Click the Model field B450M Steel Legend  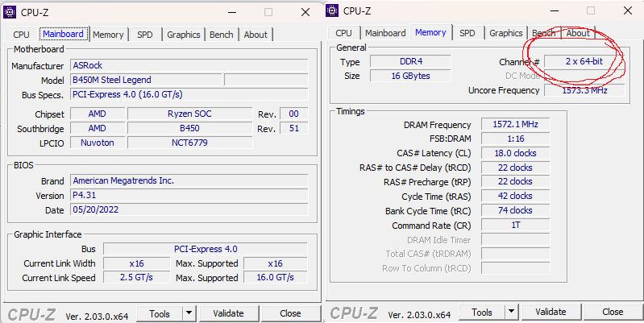[146, 80]
